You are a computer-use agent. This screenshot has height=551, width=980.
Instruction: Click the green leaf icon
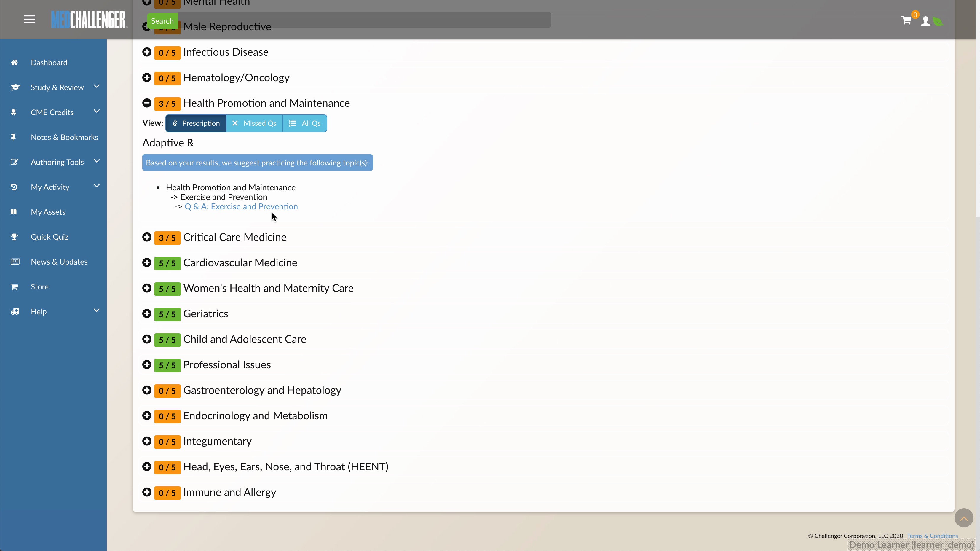(938, 22)
